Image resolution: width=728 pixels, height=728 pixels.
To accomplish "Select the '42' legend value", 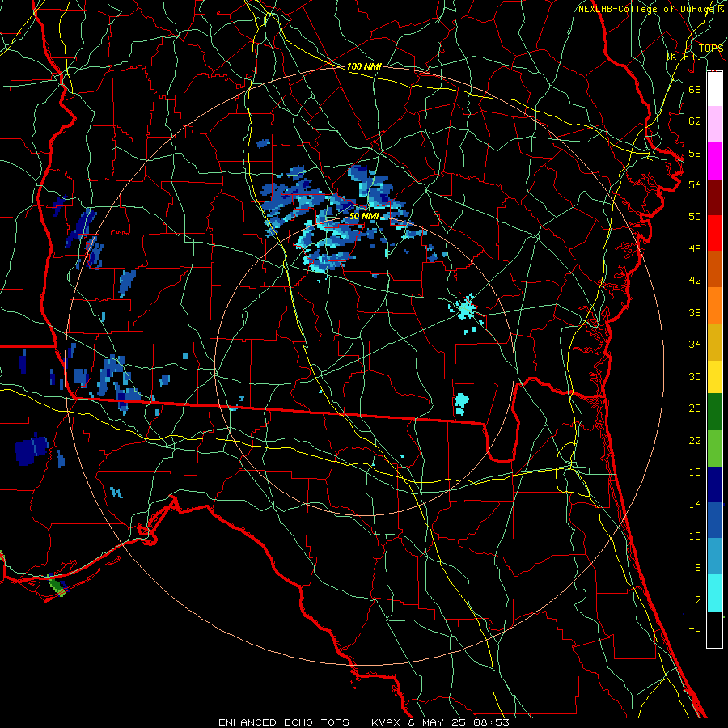I will [695, 281].
